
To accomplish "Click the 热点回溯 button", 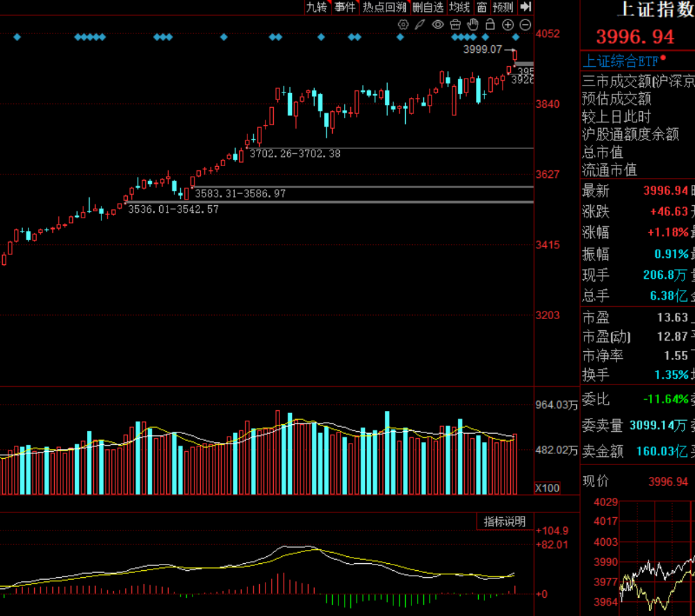I will pos(384,7).
